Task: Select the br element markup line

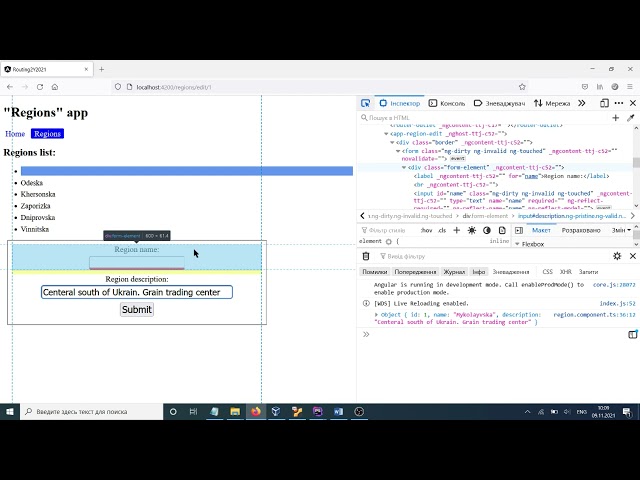Action: (456, 184)
